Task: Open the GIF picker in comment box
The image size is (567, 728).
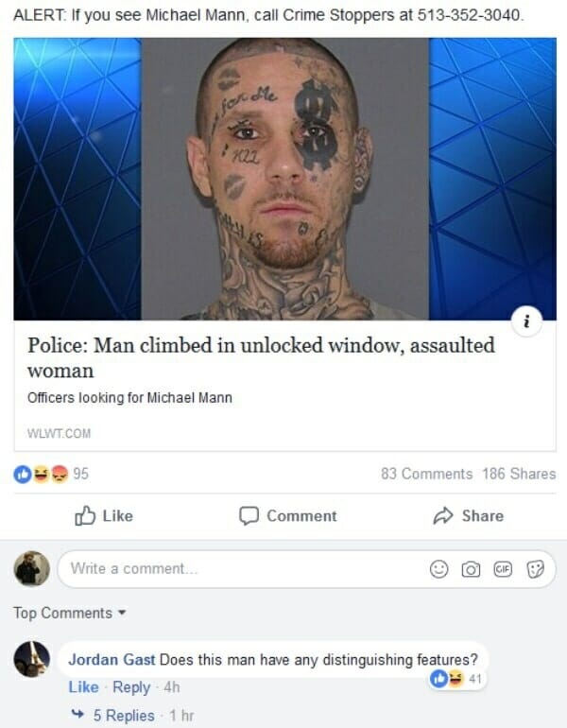Action: 503,569
